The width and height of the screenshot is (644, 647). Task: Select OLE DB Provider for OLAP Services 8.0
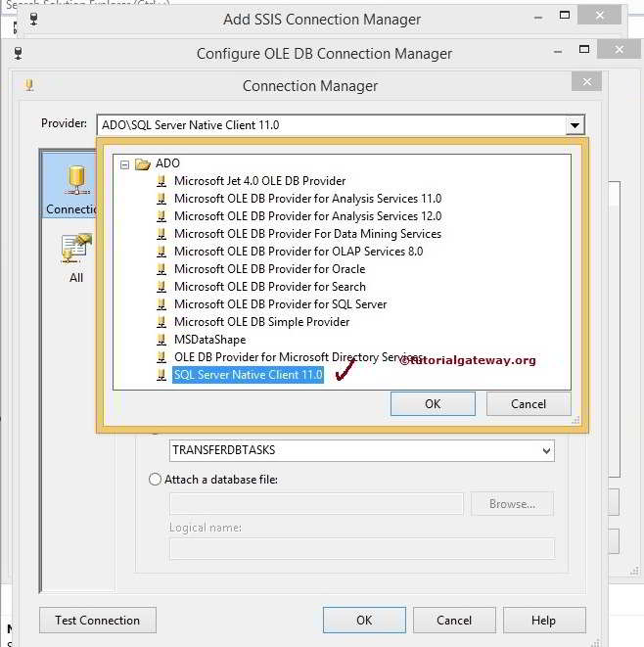(299, 252)
